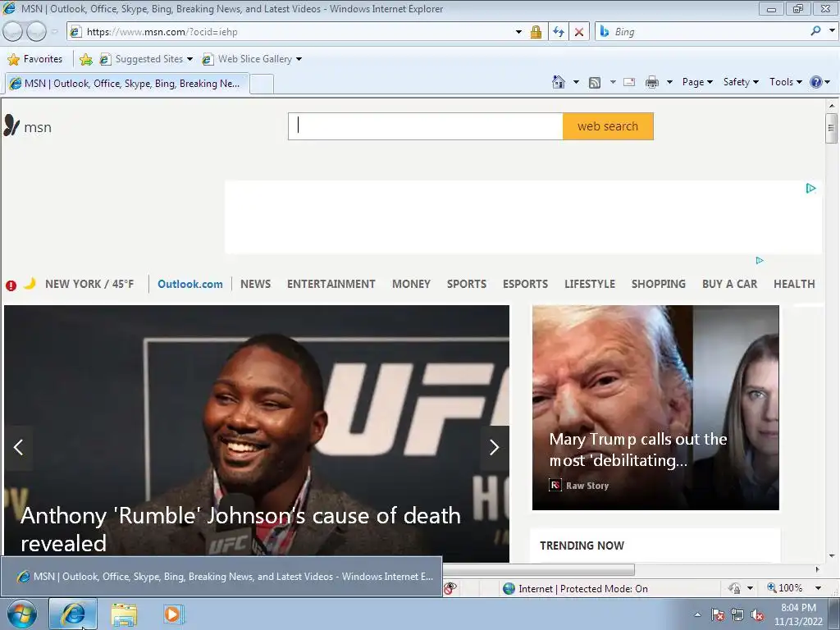Open Anthony 'Rumble' Johnson headline story
Viewport: 840px width, 630px height.
pos(240,529)
